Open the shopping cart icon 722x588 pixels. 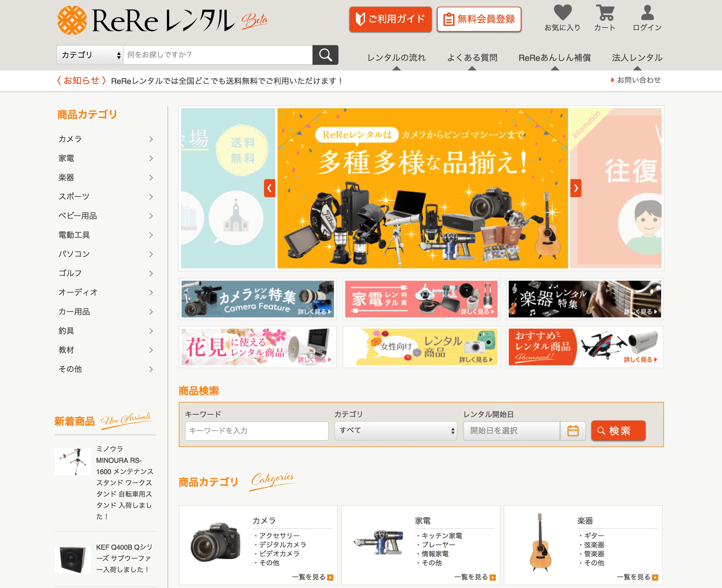point(605,13)
